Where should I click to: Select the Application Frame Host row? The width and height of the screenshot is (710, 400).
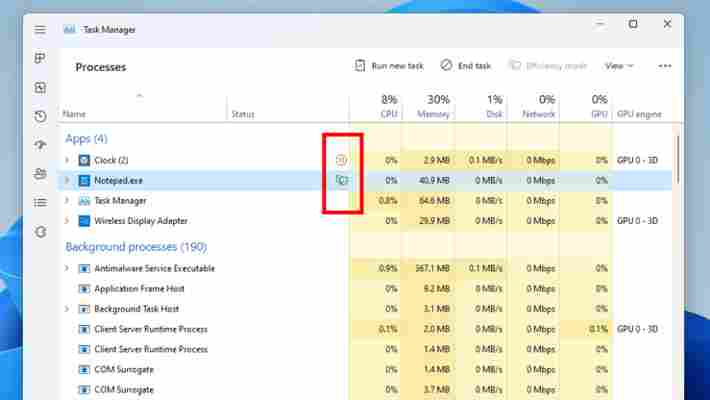click(365, 289)
